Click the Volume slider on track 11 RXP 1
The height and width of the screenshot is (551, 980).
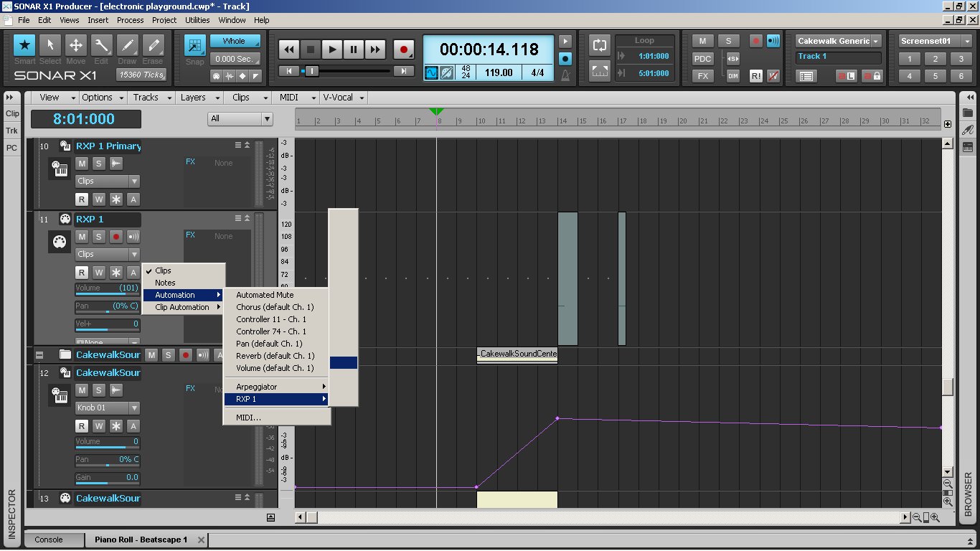[108, 289]
